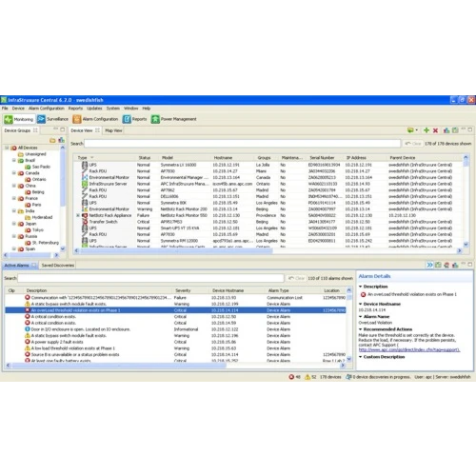The image size is (476, 476).
Task: Sort devices by the IP Address column header
Action: [x=356, y=158]
